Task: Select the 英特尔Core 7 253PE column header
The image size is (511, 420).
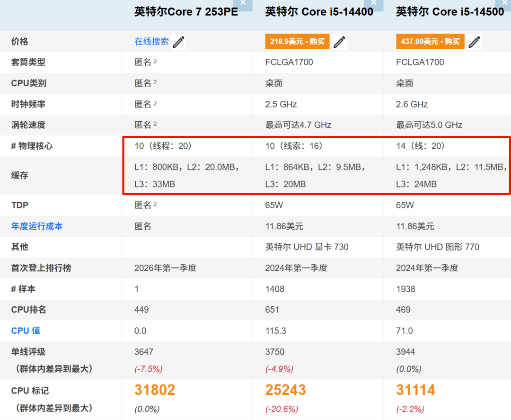Action: 185,11
